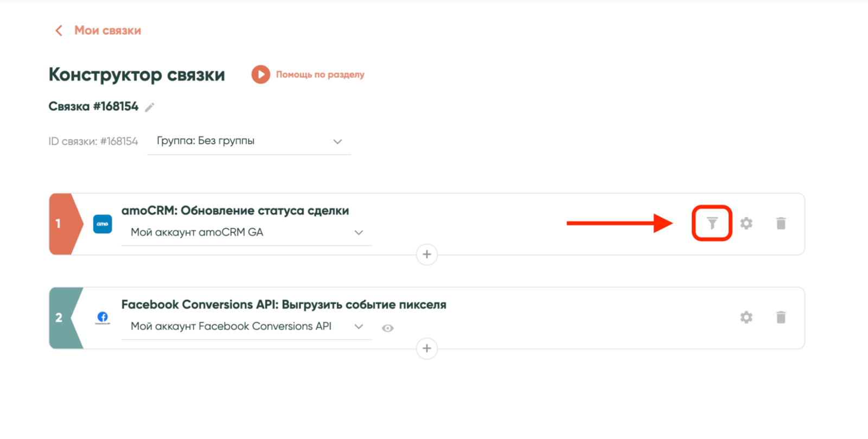868x439 pixels.
Task: Click the pencil icon to rename Связка #168154
Action: point(150,107)
